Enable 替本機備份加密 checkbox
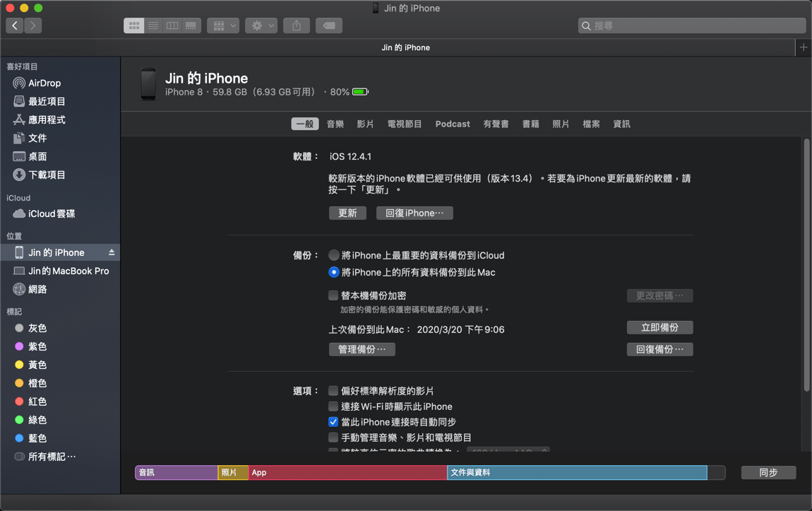Image resolution: width=812 pixels, height=511 pixels. coord(333,295)
